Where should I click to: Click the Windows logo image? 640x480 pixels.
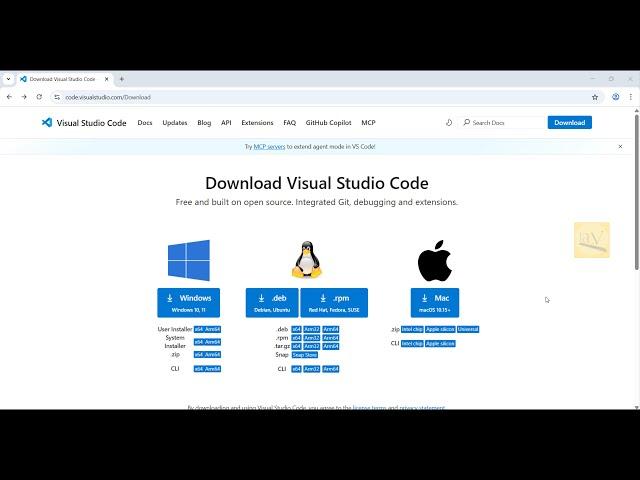(189, 260)
